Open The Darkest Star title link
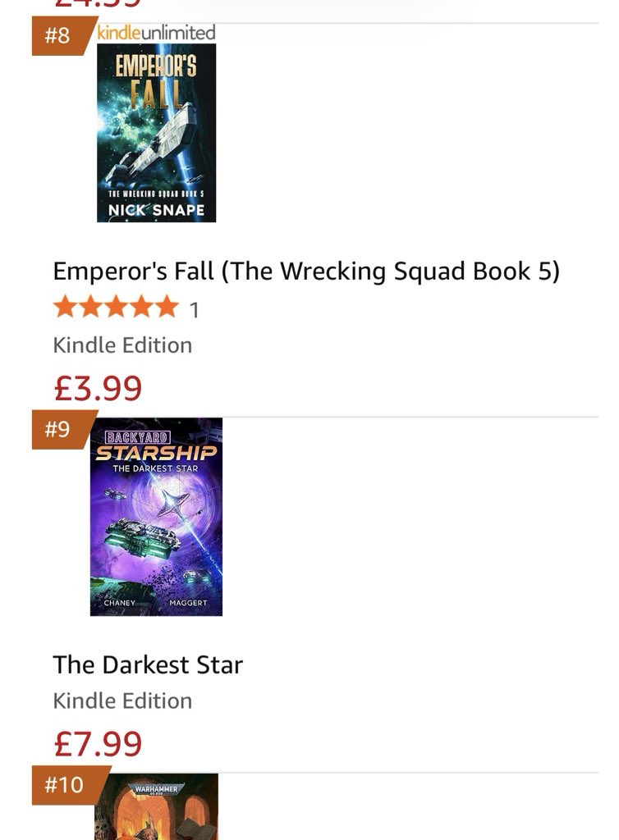This screenshot has width=619, height=840. [x=148, y=664]
